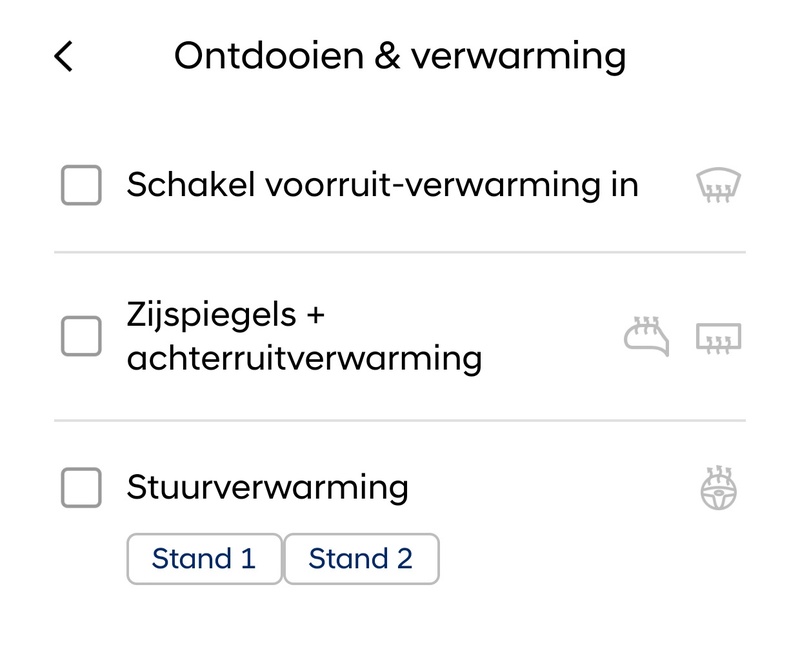Click the heated side mirror icon
Screen dimensions: 800x667
(647, 336)
